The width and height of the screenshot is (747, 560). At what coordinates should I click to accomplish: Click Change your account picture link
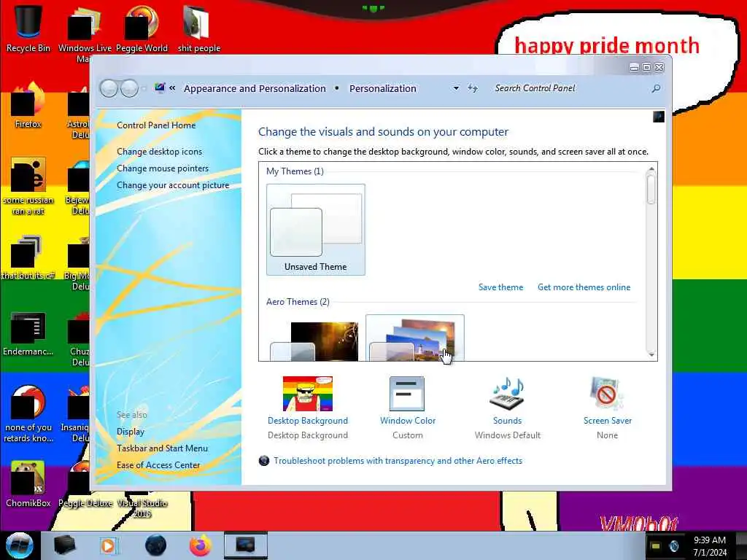click(x=173, y=185)
